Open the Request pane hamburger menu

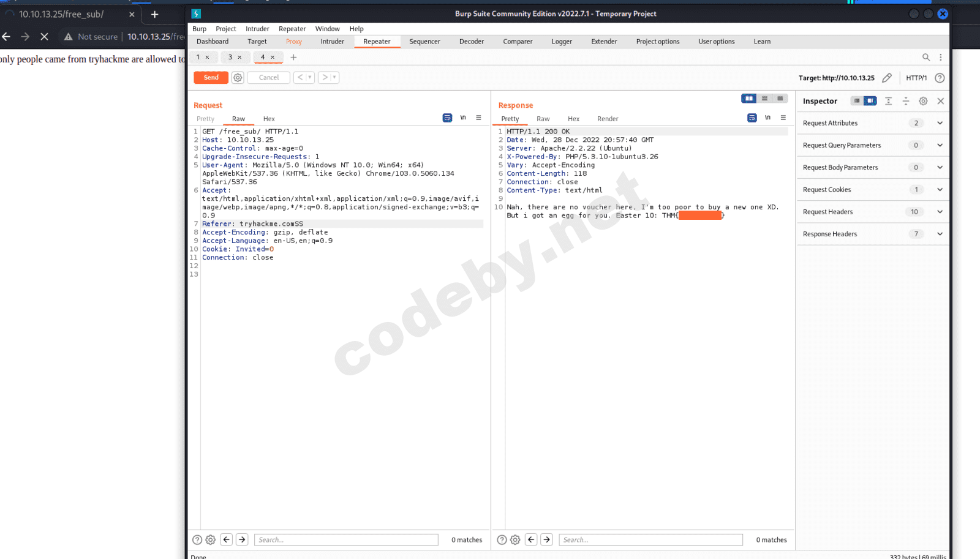tap(478, 118)
